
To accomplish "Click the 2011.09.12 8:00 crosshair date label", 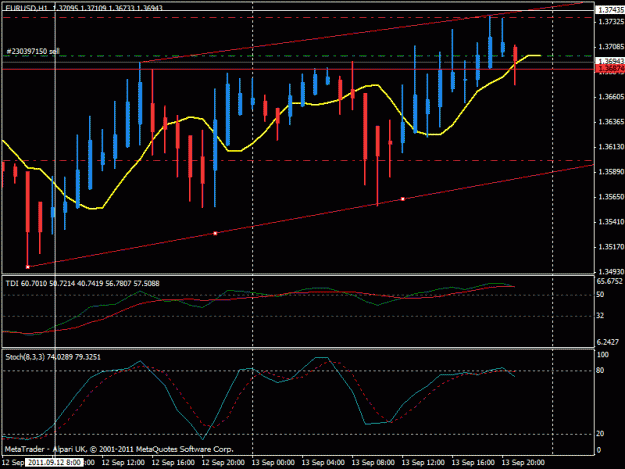I will tap(54, 463).
